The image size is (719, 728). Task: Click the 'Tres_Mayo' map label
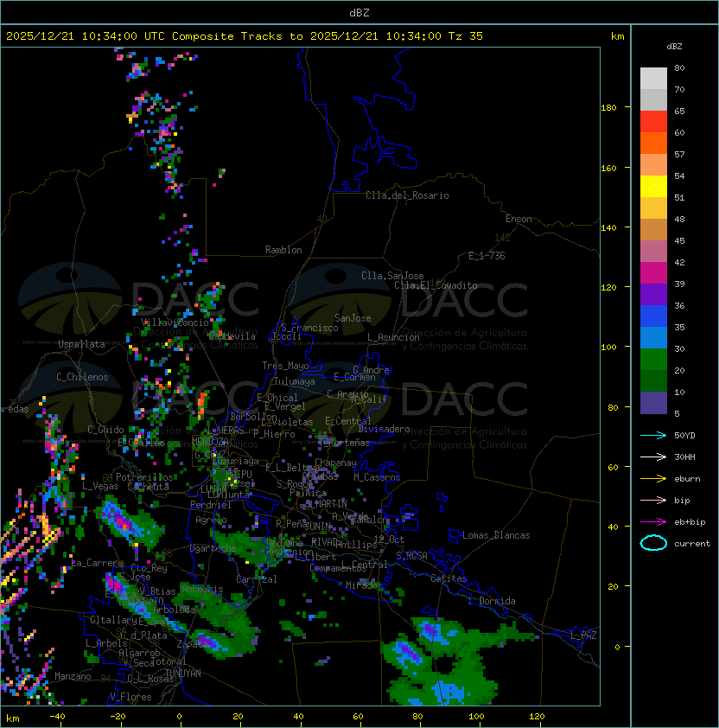click(285, 366)
